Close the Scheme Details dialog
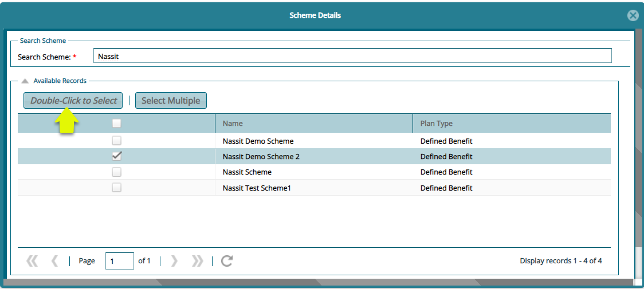 click(x=633, y=15)
